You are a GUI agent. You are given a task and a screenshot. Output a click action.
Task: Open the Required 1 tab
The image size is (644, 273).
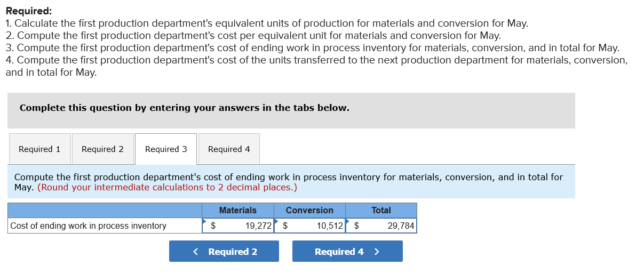pos(39,149)
